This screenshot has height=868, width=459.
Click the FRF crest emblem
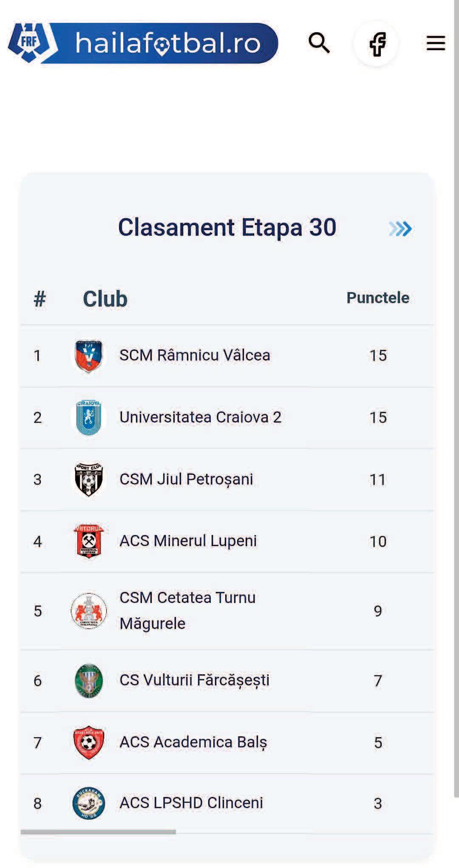(x=30, y=42)
